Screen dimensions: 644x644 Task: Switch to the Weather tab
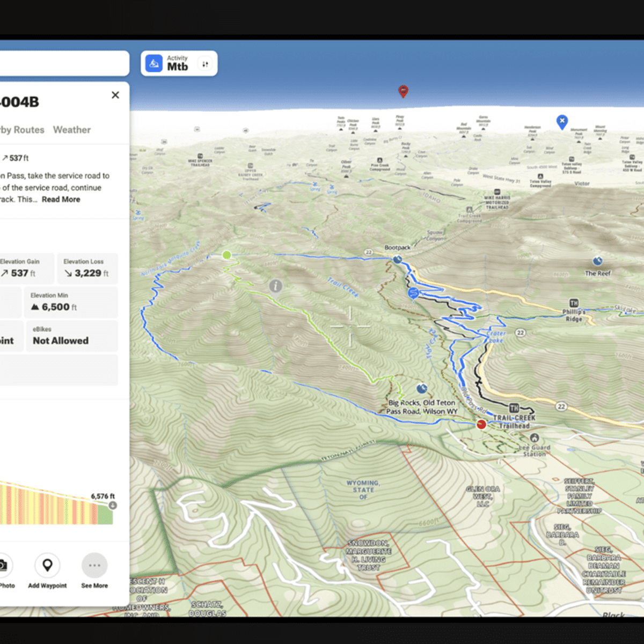71,130
